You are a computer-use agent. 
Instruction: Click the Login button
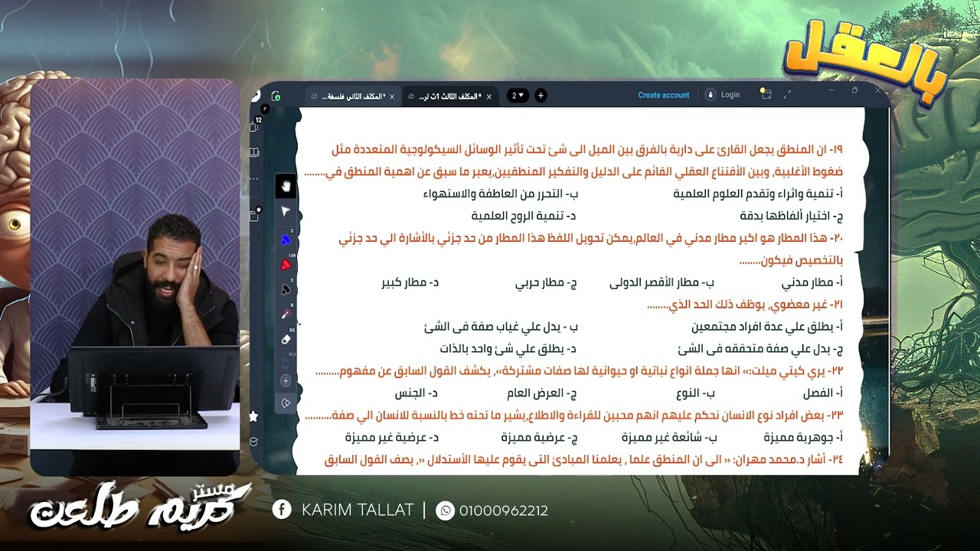coord(730,95)
